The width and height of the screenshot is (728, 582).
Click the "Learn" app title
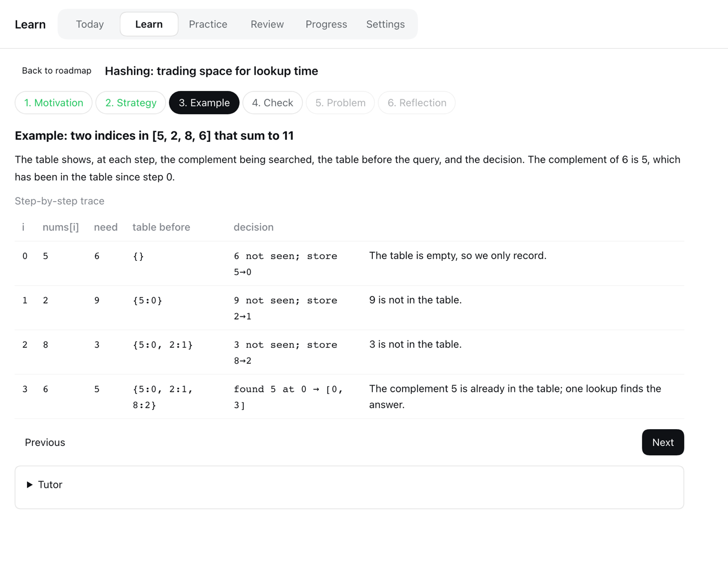30,24
